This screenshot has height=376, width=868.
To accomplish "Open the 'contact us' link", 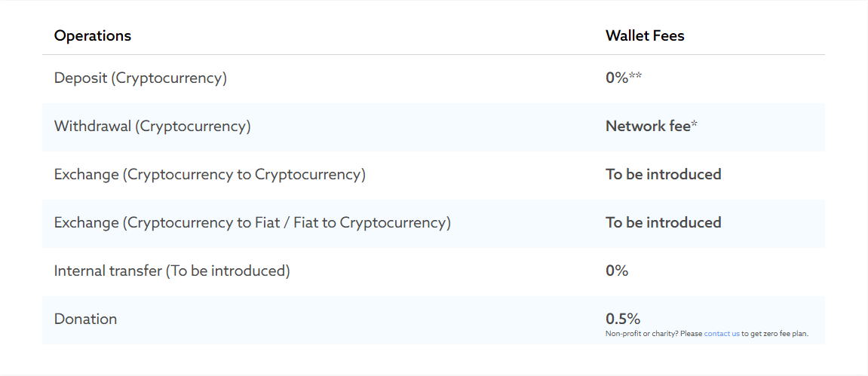I will [722, 334].
